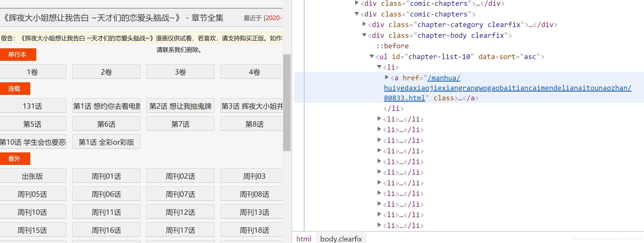This screenshot has width=644, height=243.
Task: Open volume 1卷
Action: pyautogui.click(x=33, y=72)
